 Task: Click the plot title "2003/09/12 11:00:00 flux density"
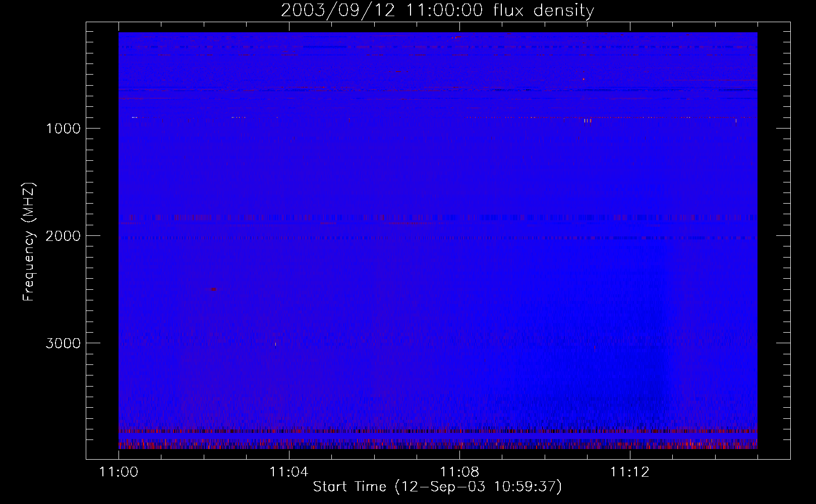pyautogui.click(x=437, y=11)
